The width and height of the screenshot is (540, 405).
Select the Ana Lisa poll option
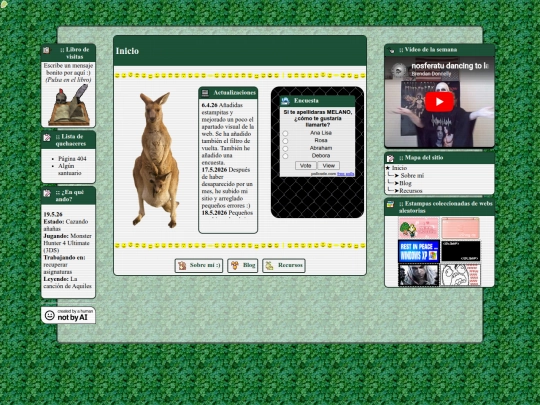pos(285,133)
